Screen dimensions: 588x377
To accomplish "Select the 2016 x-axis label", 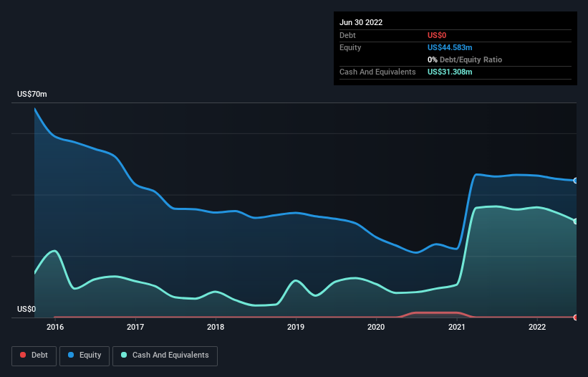I will 55,327.
